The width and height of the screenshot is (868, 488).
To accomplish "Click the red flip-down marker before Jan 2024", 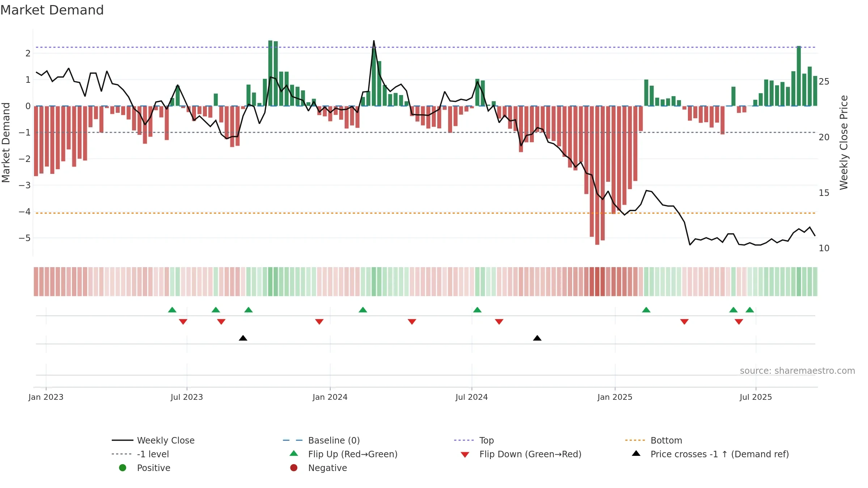I will 319,322.
